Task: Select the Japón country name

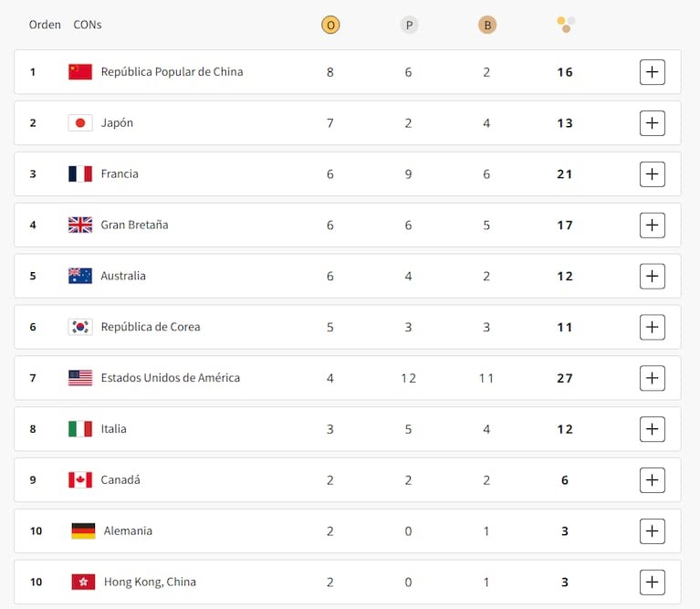Action: (117, 123)
